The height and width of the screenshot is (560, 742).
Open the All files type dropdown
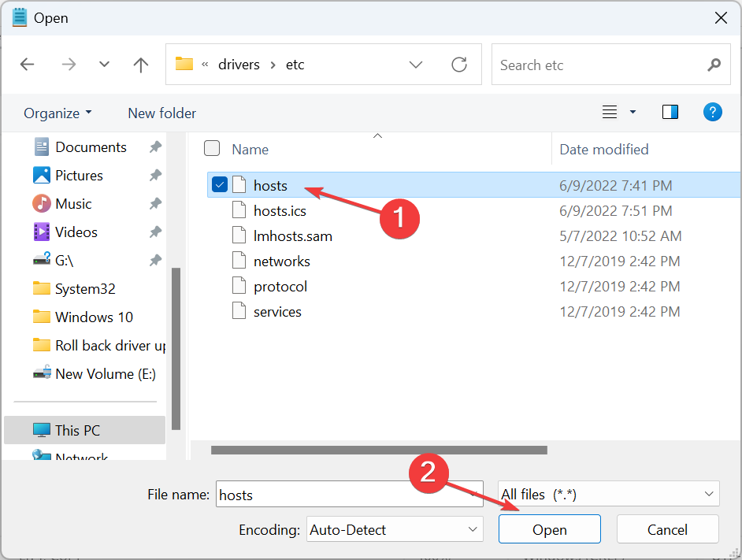[608, 495]
